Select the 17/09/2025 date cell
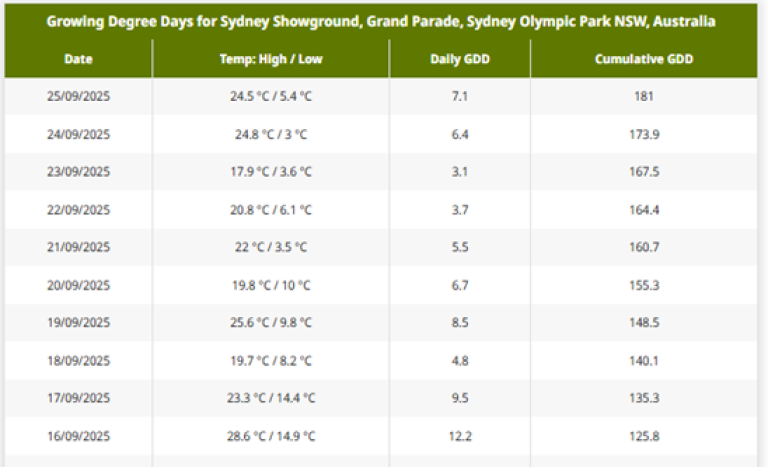Image resolution: width=768 pixels, height=467 pixels. [78, 398]
